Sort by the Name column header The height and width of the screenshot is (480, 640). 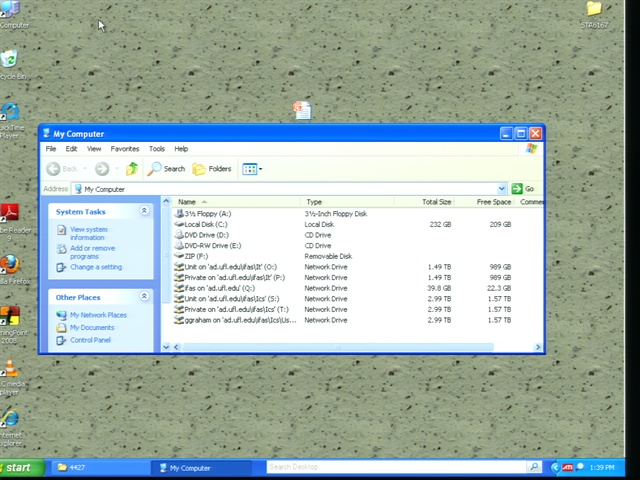pos(236,202)
